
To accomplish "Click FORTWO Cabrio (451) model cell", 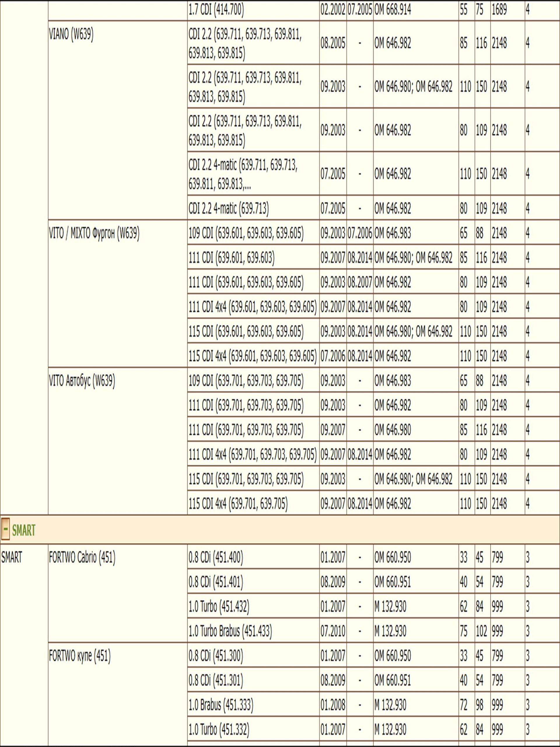I will 82,558.
